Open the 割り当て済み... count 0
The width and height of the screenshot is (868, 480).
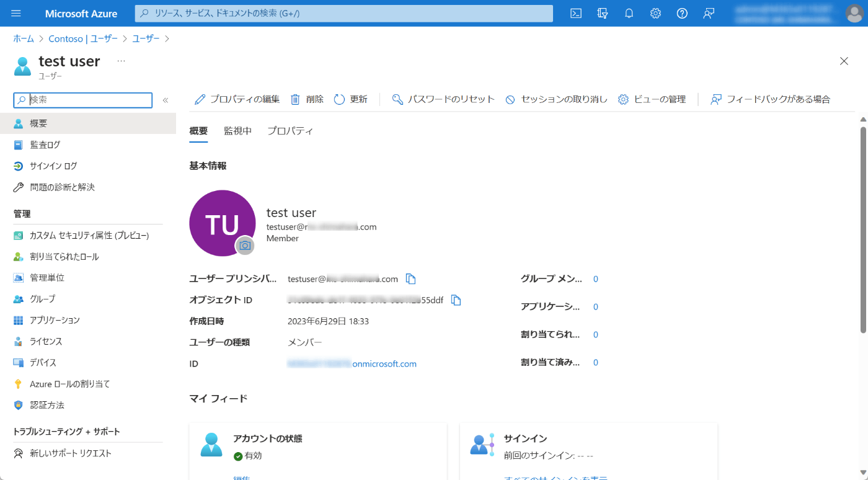coord(596,362)
